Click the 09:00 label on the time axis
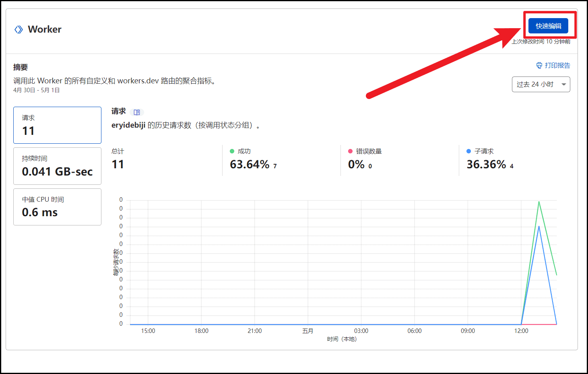This screenshot has height=374, width=588. coord(468,331)
